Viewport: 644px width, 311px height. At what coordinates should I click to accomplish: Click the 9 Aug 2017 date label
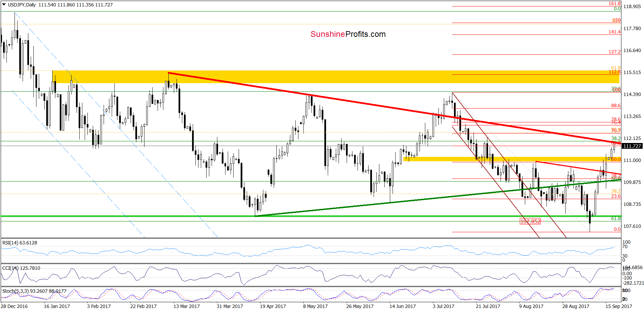[531, 306]
